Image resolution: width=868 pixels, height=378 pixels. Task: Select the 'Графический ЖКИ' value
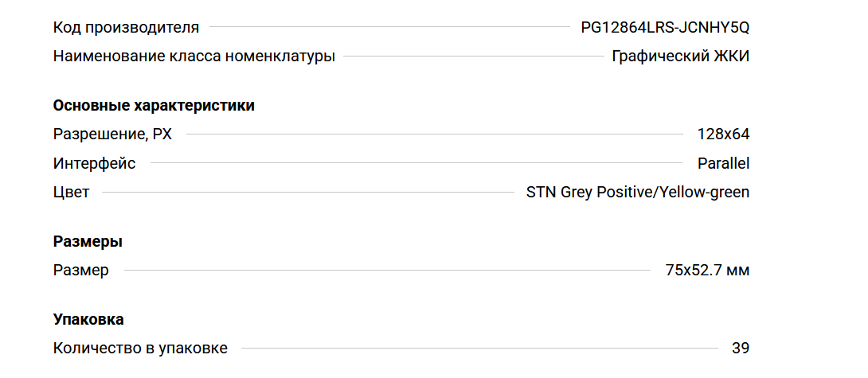click(x=680, y=57)
